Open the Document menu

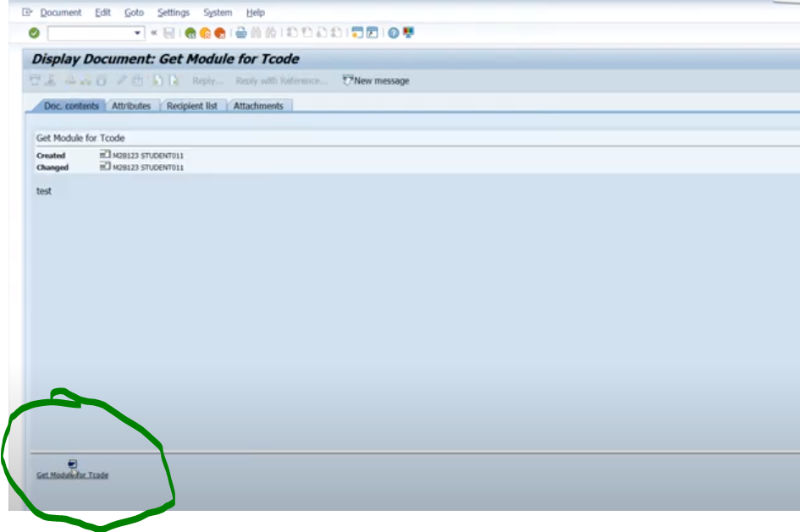pos(58,13)
